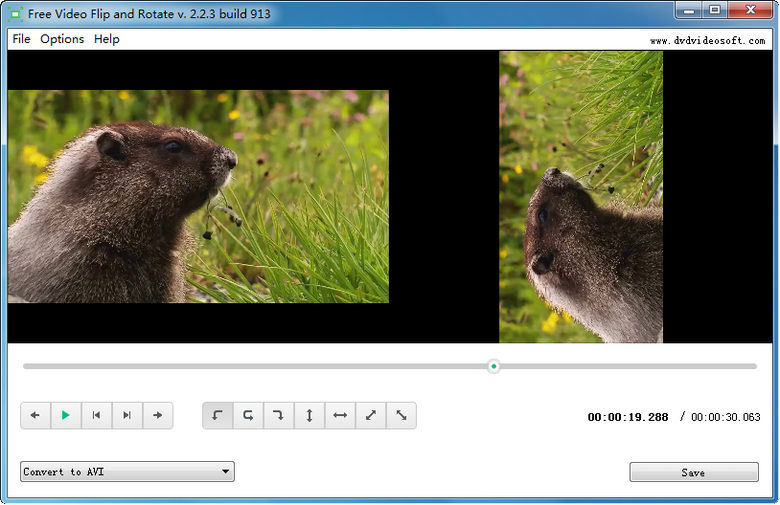Step forward with the right arrow button

pos(158,415)
